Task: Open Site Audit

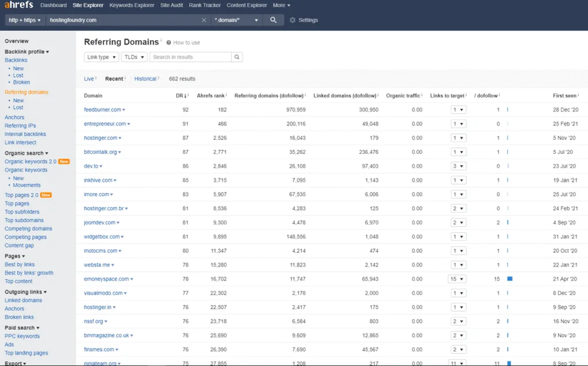Action: (x=172, y=5)
